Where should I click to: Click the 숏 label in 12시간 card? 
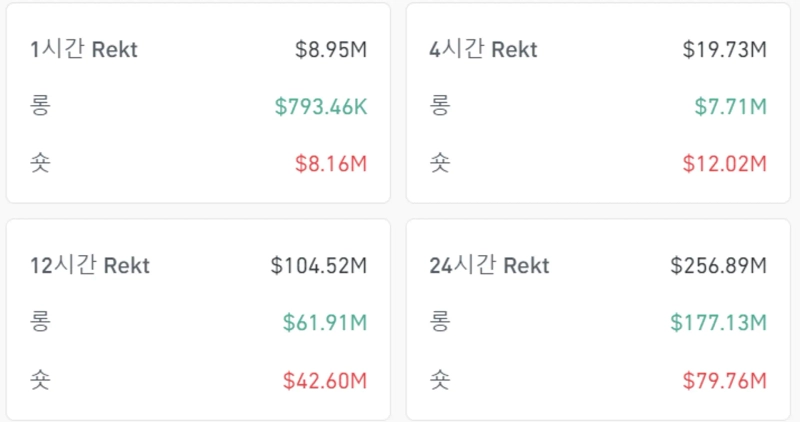pos(40,380)
